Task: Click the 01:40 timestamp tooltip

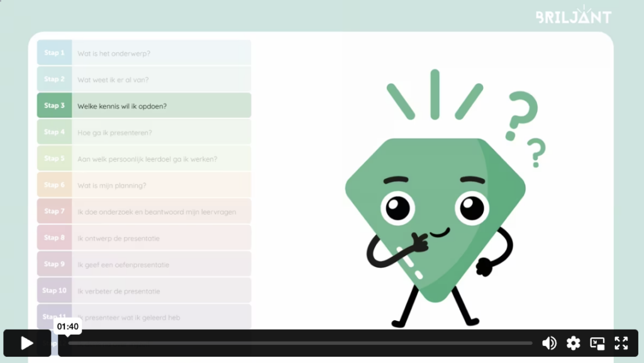Action: [x=67, y=327]
